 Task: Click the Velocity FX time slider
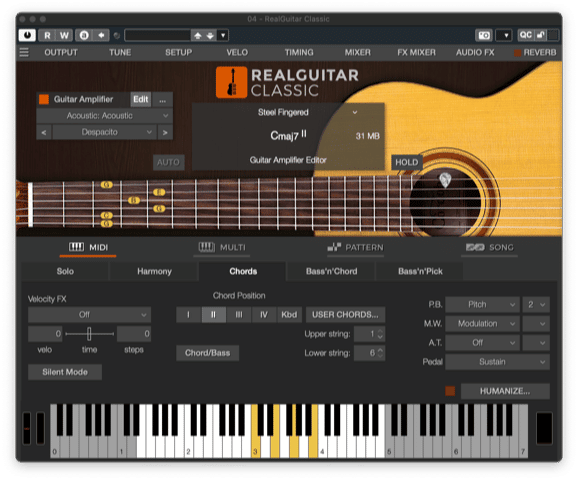point(90,334)
